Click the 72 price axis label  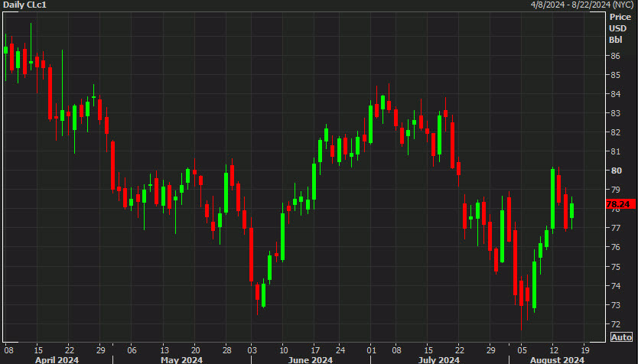tap(616, 323)
